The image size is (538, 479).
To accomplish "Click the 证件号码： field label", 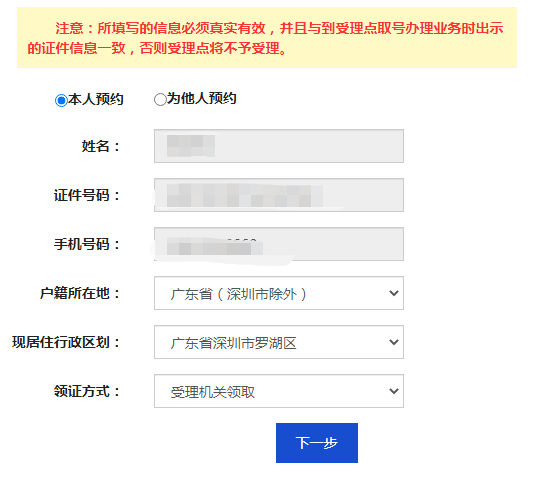I will coord(87,195).
